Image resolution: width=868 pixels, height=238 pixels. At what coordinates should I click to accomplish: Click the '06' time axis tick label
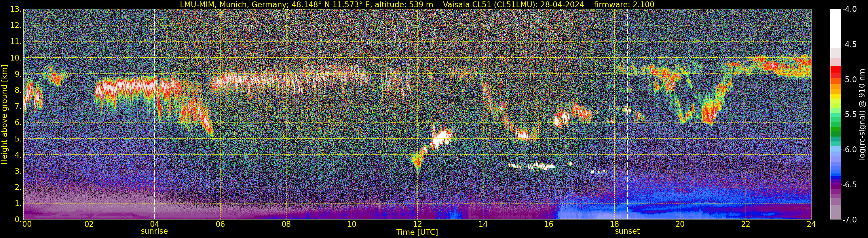[x=220, y=224]
